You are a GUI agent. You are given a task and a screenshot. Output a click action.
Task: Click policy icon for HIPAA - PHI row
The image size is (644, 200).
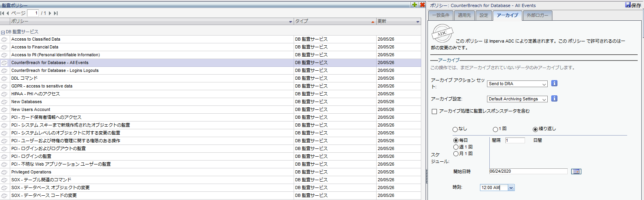click(4, 94)
